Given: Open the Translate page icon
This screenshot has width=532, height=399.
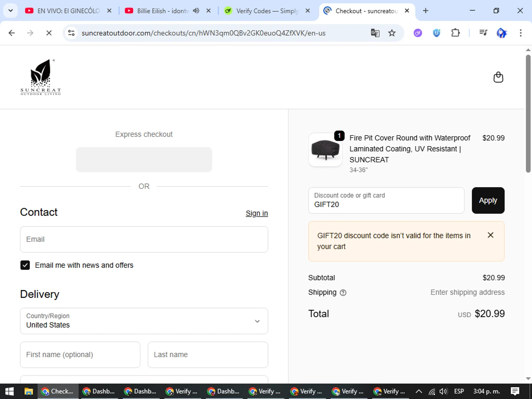Looking at the screenshot, I should 375,33.
